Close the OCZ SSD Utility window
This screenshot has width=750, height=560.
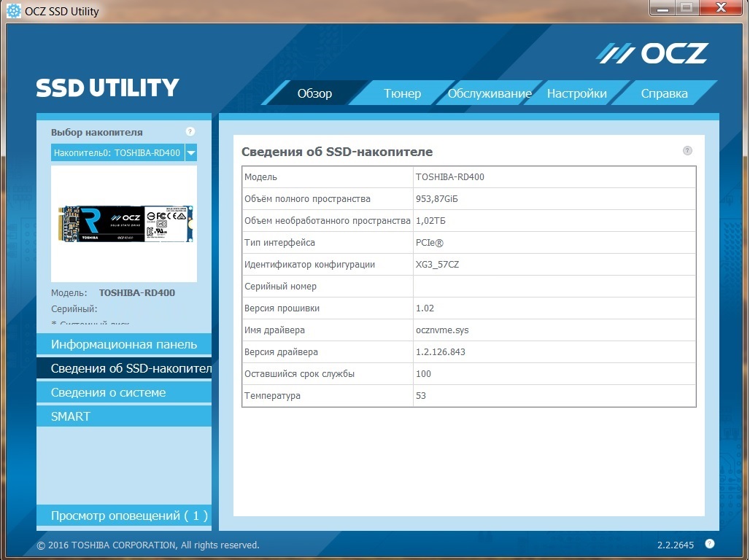coord(721,8)
